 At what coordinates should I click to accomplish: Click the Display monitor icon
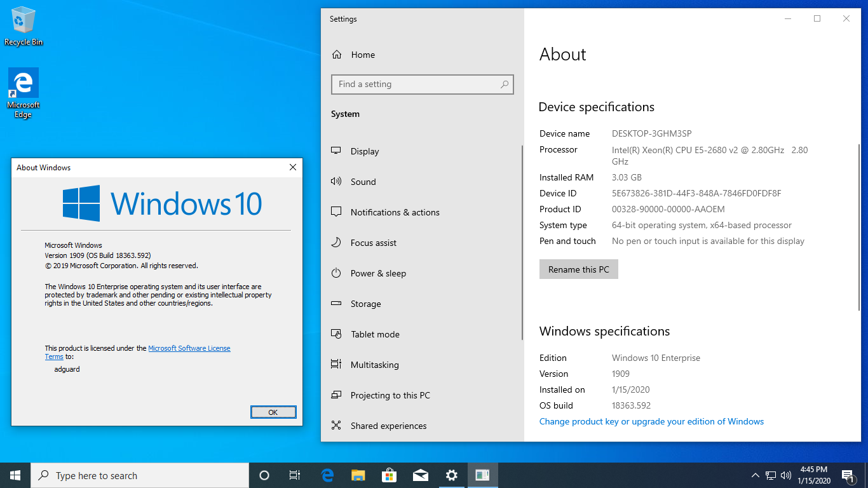(x=336, y=151)
